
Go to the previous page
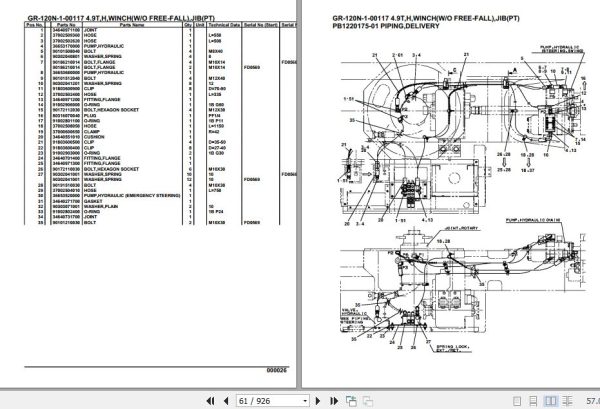226,401
